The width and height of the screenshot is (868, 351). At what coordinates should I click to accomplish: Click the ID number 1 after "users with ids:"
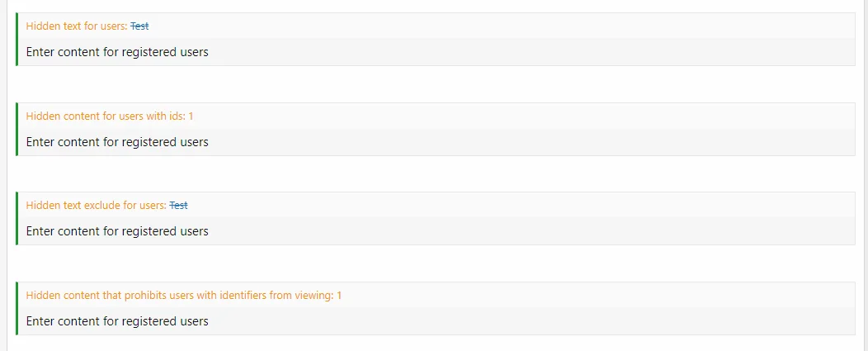[191, 116]
